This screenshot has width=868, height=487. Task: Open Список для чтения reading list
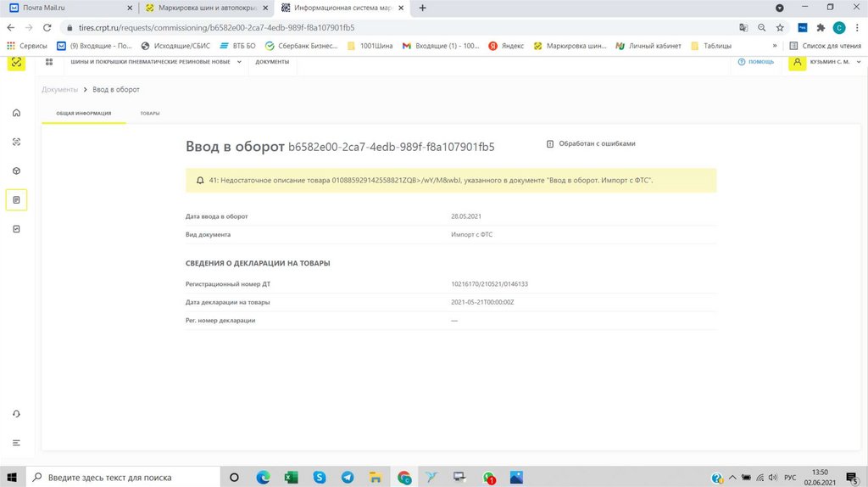click(x=825, y=46)
